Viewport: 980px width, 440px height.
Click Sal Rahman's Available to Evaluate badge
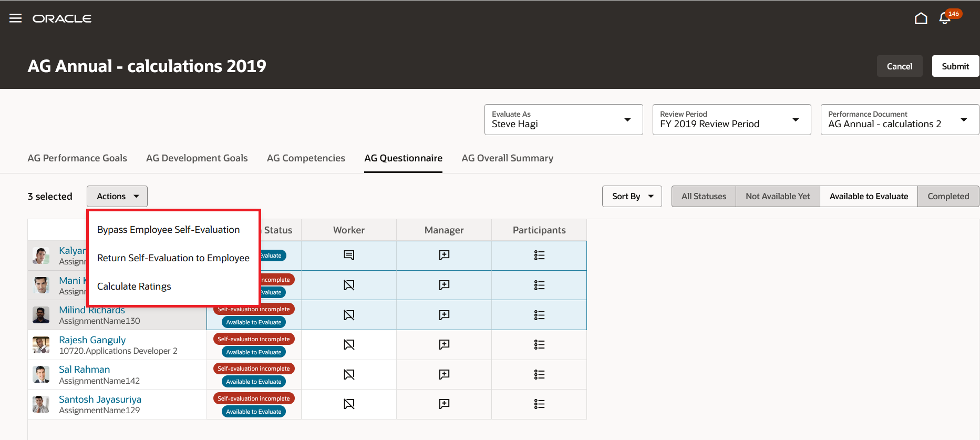click(x=254, y=382)
